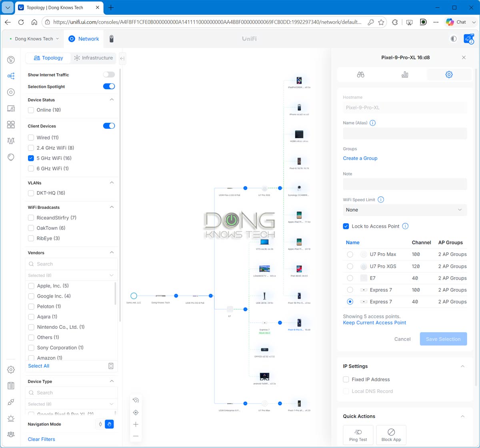Check the Online (10) checkbox

pyautogui.click(x=31, y=110)
